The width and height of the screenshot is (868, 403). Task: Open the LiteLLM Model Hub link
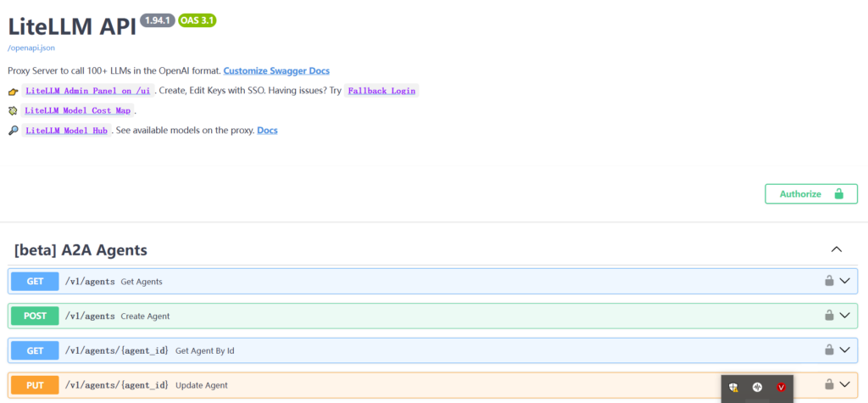pos(66,131)
